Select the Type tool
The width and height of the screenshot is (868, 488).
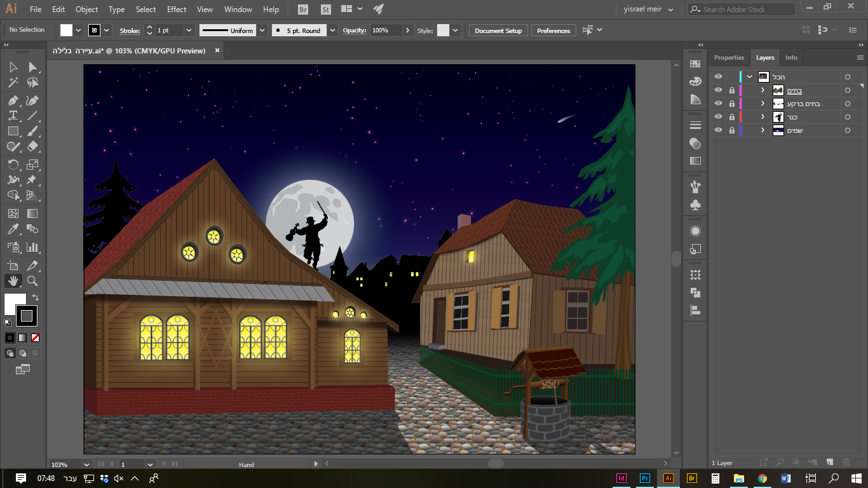pyautogui.click(x=13, y=116)
